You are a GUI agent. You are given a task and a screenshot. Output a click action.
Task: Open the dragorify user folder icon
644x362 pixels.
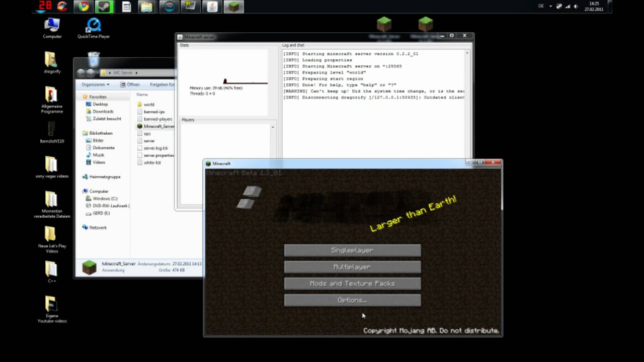(x=52, y=63)
